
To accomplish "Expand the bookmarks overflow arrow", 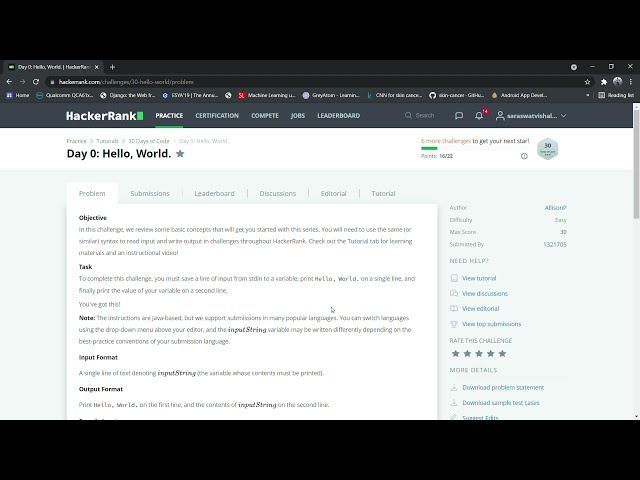I will tap(588, 95).
